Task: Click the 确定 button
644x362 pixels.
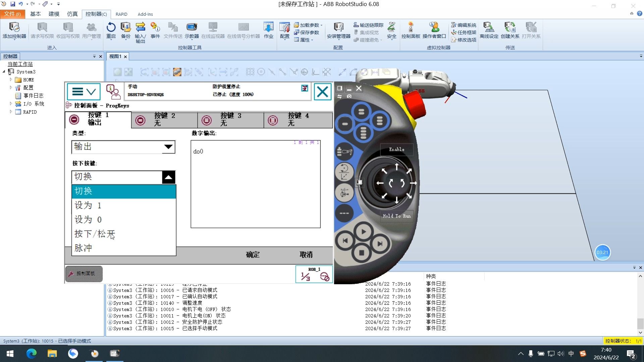Action: point(253,255)
